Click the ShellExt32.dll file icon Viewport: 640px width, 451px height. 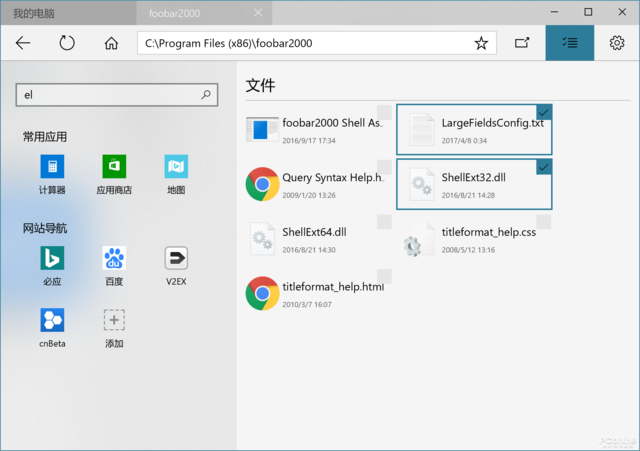pos(422,184)
